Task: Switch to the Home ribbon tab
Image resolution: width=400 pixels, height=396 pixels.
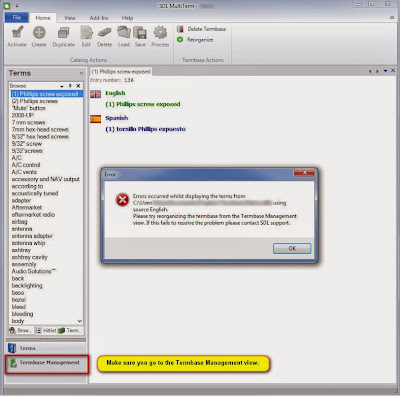Action: click(x=43, y=18)
